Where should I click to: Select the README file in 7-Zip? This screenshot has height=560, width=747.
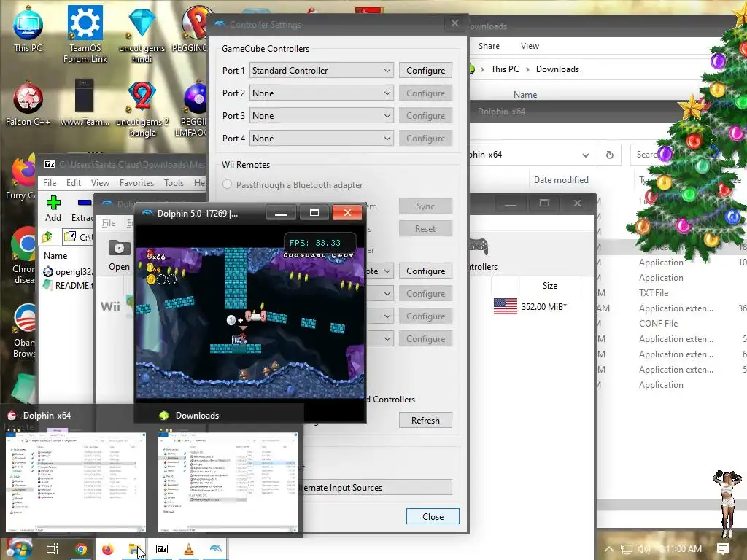[68, 286]
